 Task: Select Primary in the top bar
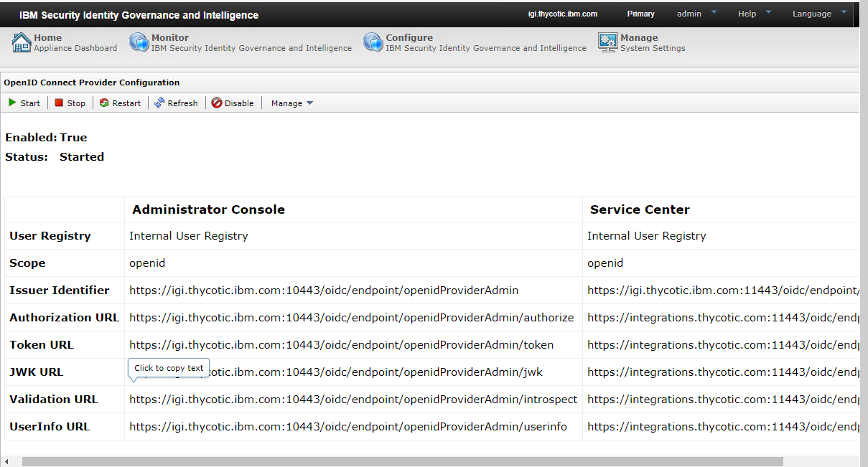tap(640, 13)
